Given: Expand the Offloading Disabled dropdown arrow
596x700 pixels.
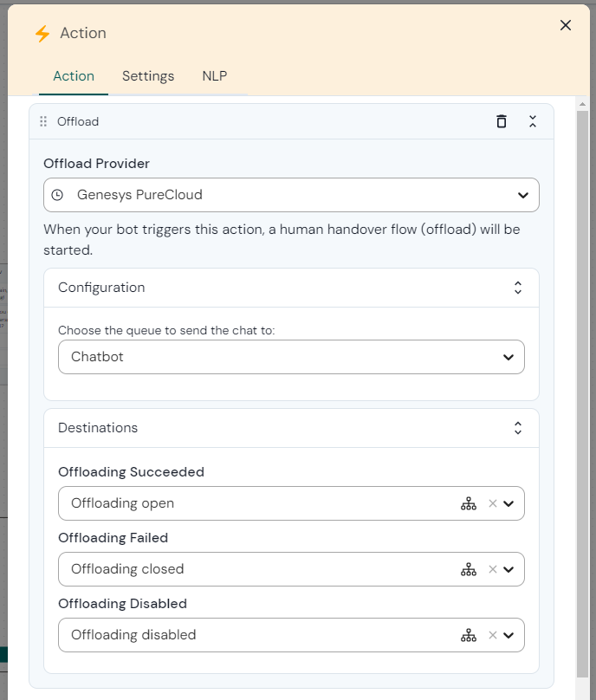Looking at the screenshot, I should tap(509, 635).
